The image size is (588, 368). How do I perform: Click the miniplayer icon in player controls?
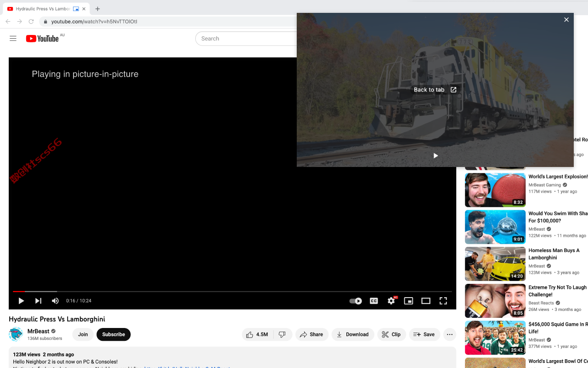408,301
